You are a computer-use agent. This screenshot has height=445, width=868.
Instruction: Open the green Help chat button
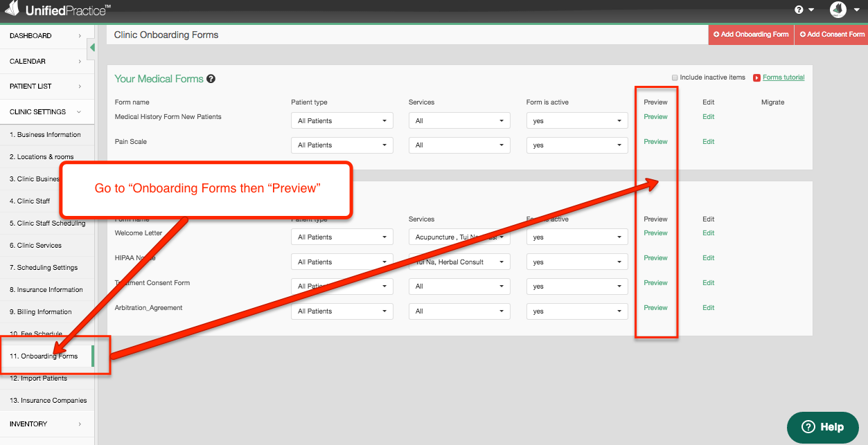822,427
